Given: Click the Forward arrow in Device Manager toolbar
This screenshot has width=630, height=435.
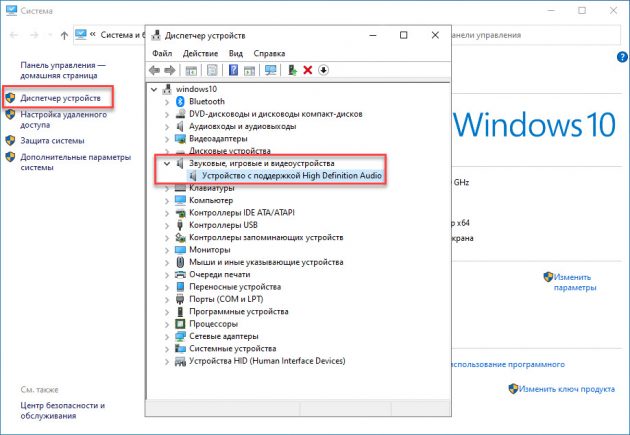Looking at the screenshot, I should [x=170, y=70].
